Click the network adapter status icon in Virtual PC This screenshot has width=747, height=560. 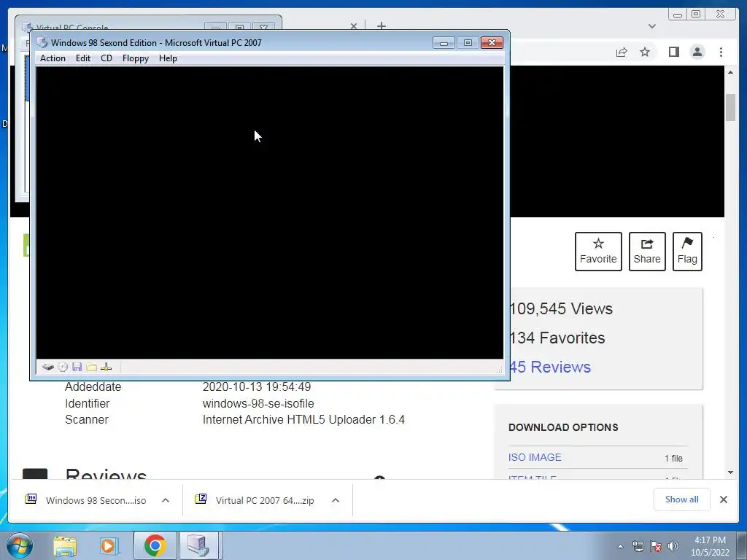tap(107, 367)
